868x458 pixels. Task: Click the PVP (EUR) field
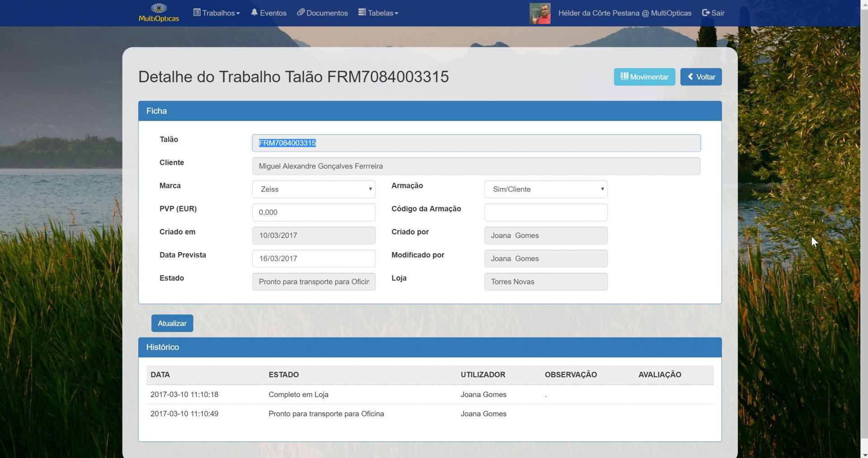314,212
